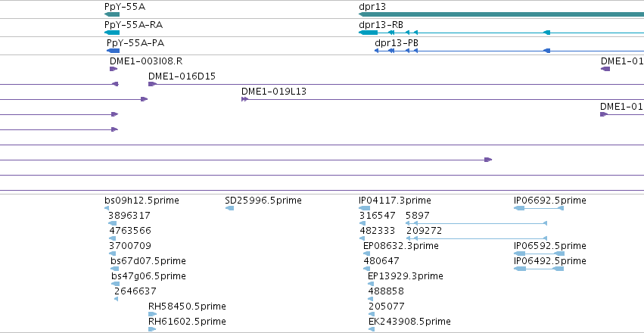This screenshot has width=644, height=333.
Task: Click the PpY-55A gene arrow glyph
Action: [x=112, y=14]
